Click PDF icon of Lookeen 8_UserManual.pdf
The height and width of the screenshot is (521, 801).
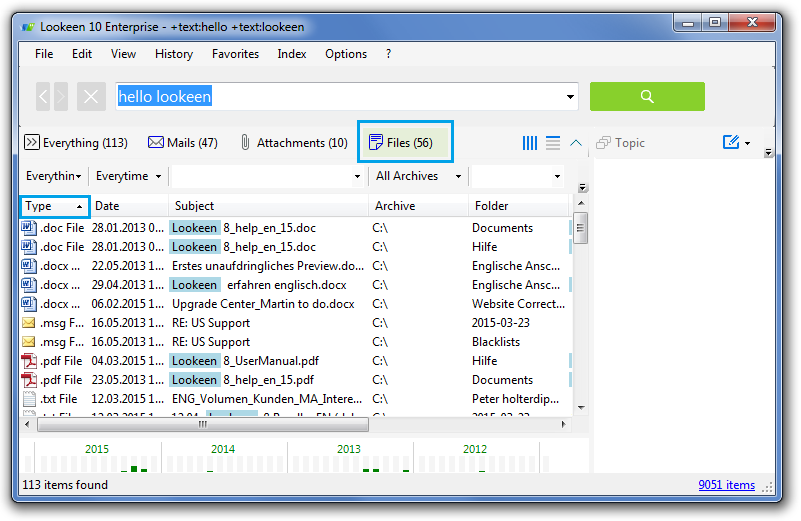pyautogui.click(x=29, y=361)
